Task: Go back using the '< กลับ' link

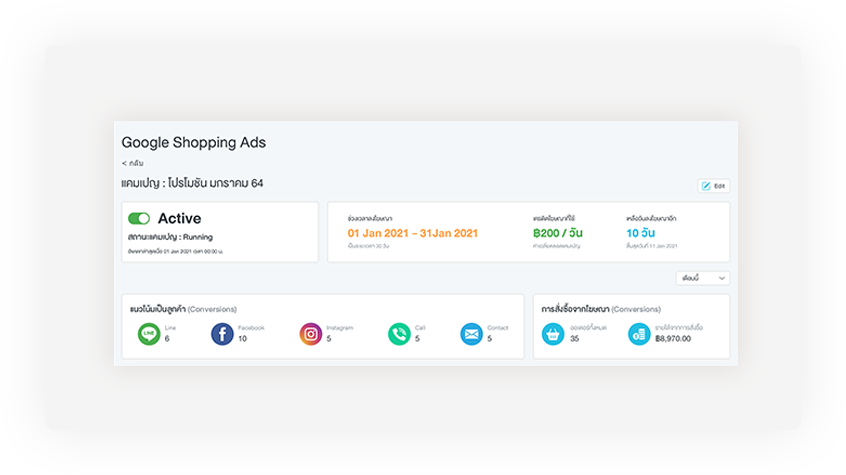Action: [x=132, y=163]
